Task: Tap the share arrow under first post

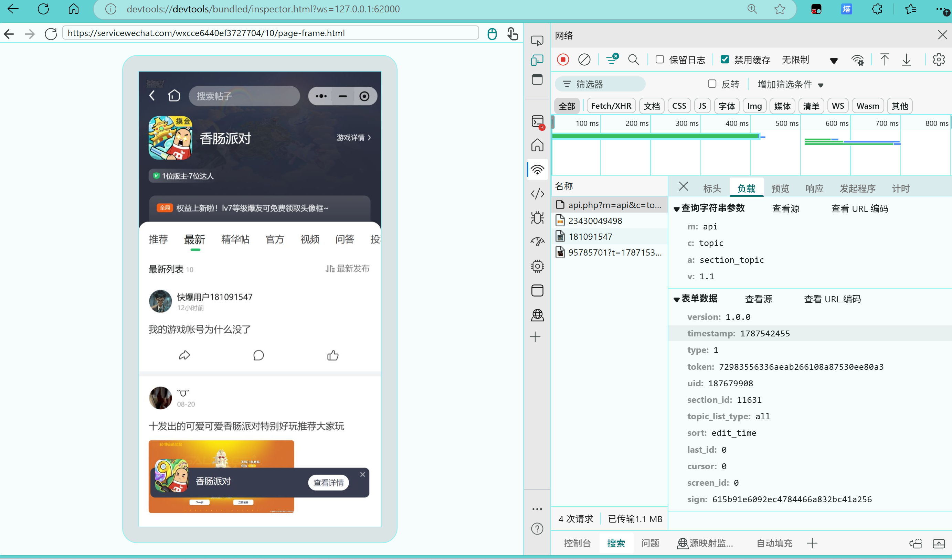Action: tap(184, 355)
